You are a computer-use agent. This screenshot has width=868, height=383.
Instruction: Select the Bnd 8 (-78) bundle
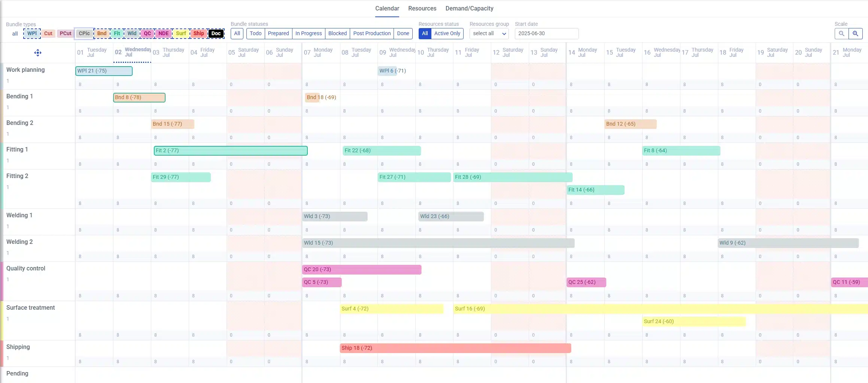[139, 98]
